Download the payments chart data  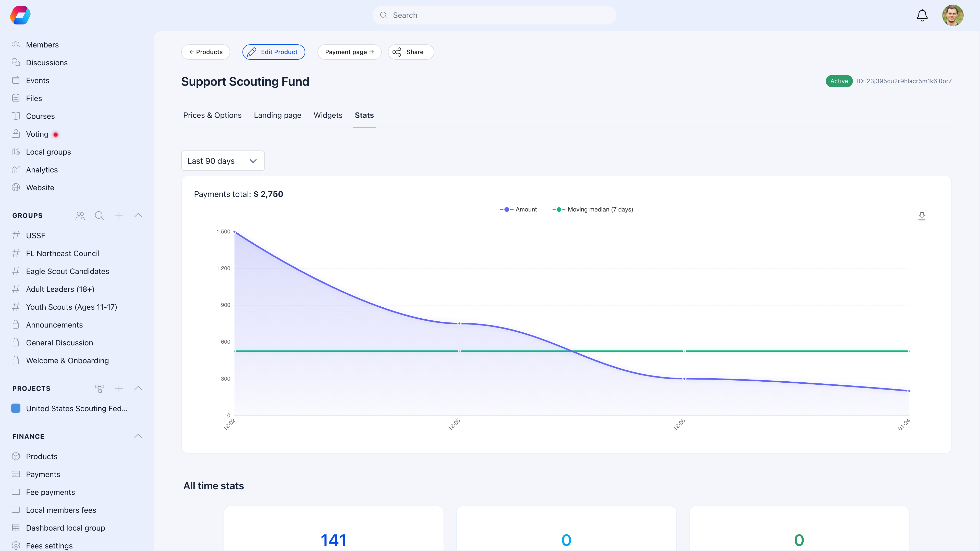coord(922,216)
